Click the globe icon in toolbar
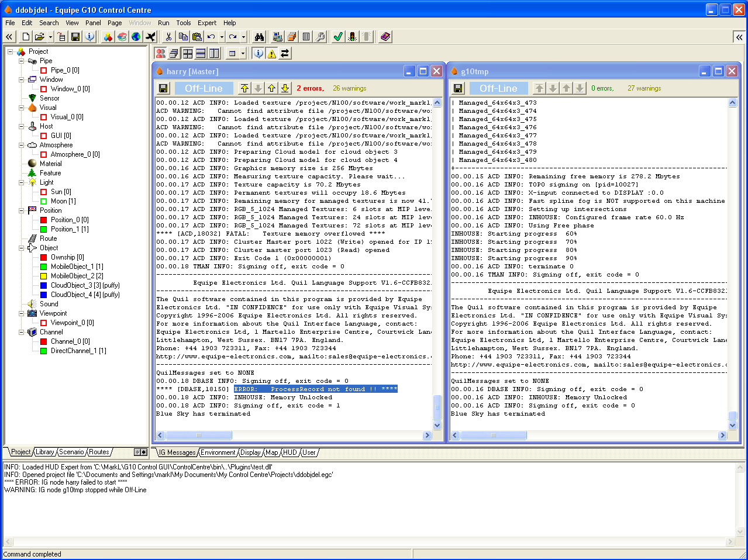 136,37
